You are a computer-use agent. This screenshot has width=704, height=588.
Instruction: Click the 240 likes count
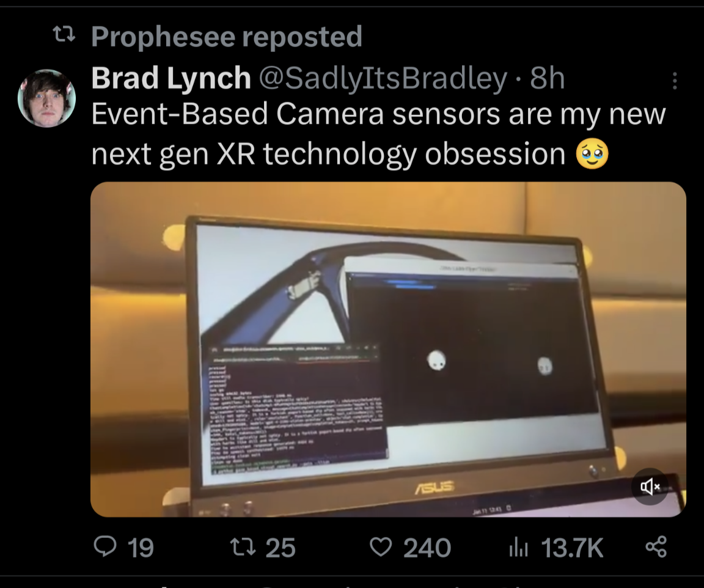[x=427, y=548]
